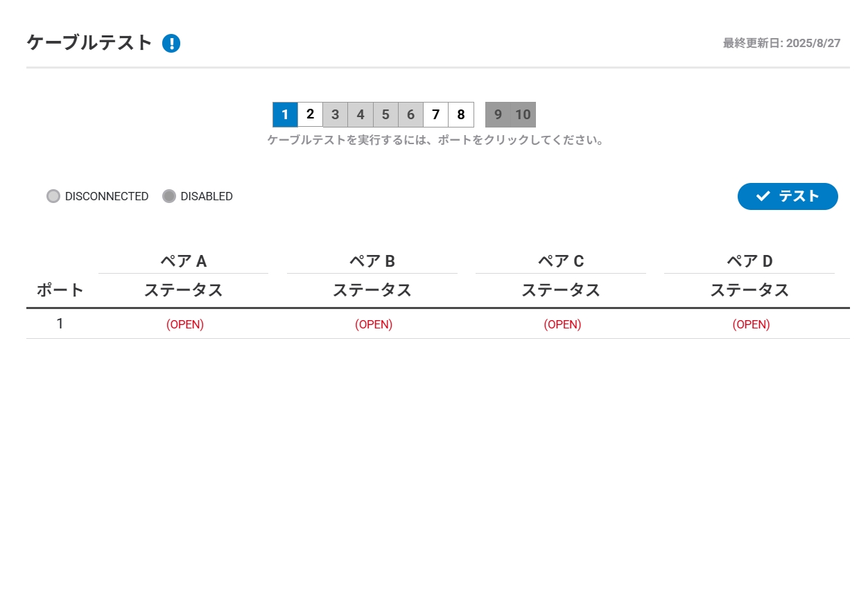868x607 pixels.
Task: Click the ポート column header
Action: click(60, 290)
